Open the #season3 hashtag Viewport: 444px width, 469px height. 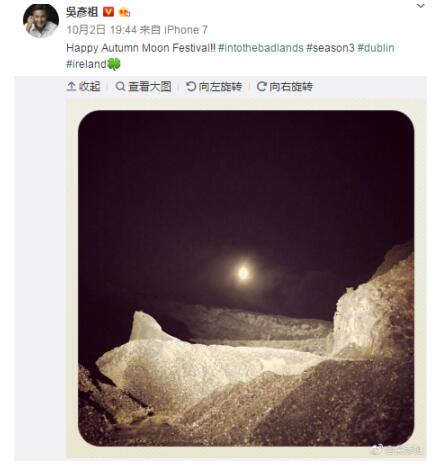tap(330, 48)
